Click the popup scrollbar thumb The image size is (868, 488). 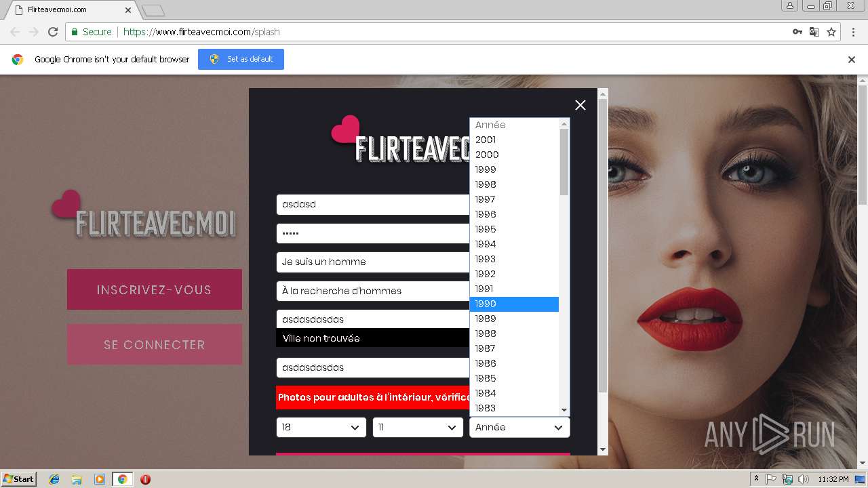coord(603,246)
